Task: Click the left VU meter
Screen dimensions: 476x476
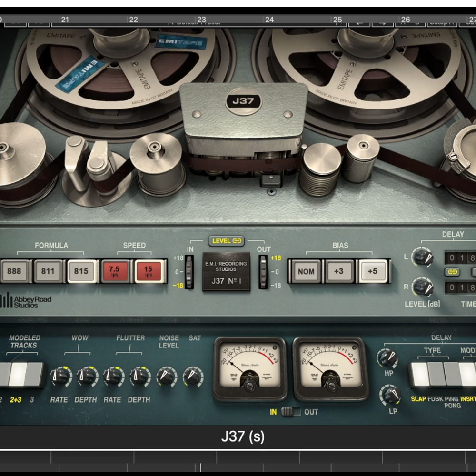Action: click(249, 368)
